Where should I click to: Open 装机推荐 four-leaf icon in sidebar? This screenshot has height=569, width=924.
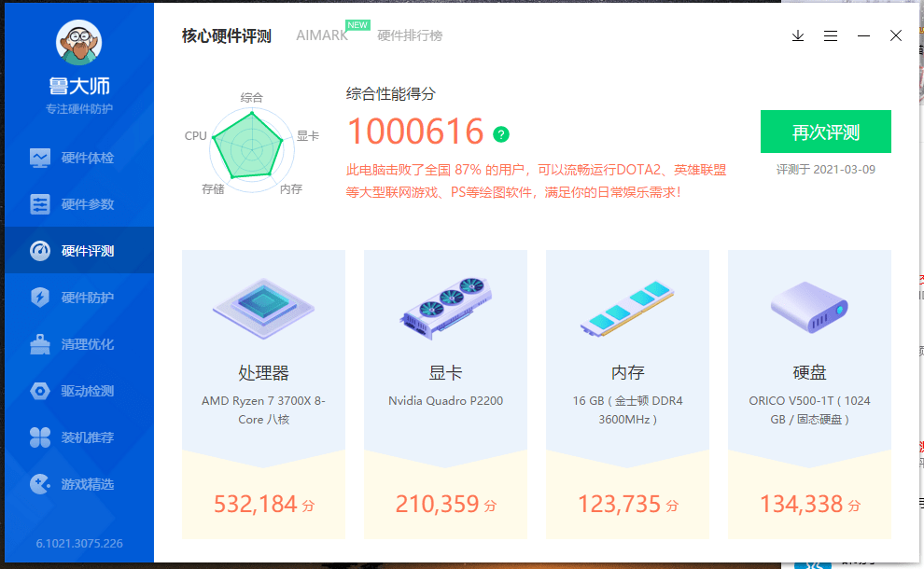(x=40, y=437)
